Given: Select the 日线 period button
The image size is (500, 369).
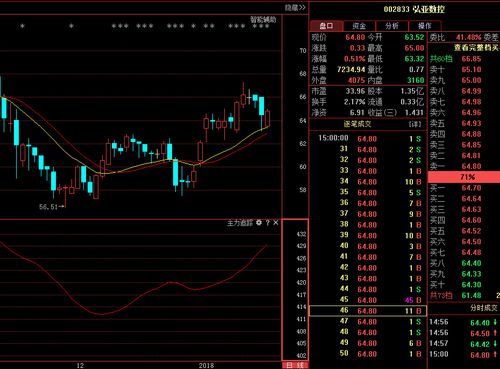Looking at the screenshot, I should (295, 365).
